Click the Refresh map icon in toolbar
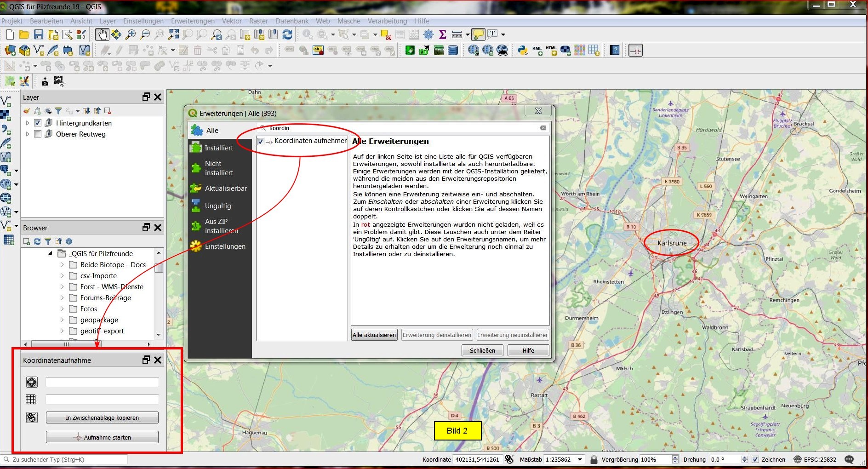Viewport: 868px width, 469px height. pyautogui.click(x=287, y=34)
